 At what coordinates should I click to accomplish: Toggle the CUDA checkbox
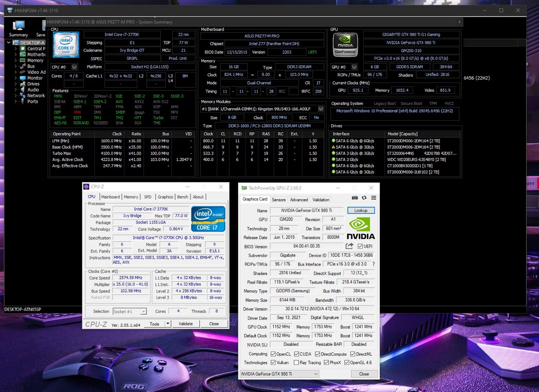tap(297, 354)
